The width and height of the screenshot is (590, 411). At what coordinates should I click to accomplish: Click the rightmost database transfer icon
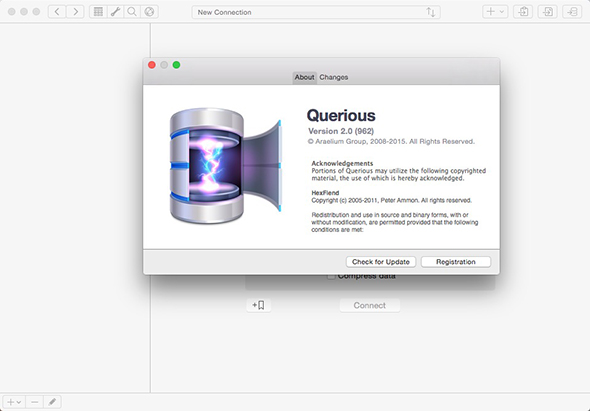[x=572, y=12]
